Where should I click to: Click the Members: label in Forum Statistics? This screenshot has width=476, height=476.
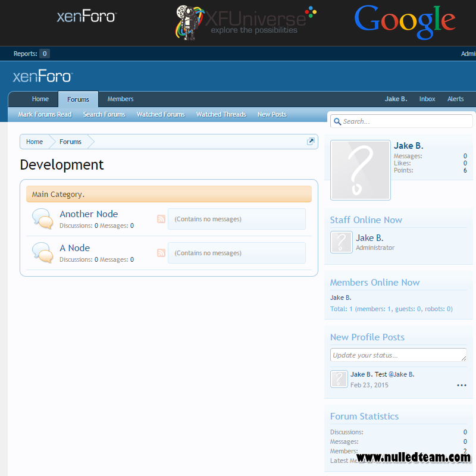pos(344,451)
